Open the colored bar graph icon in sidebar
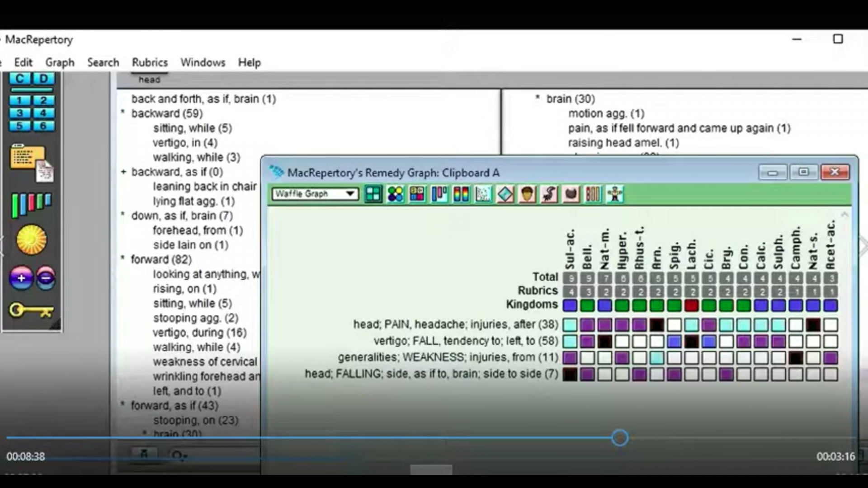868x488 pixels. [31, 205]
